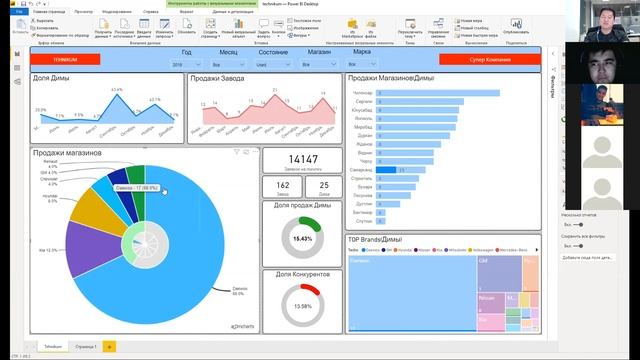The height and width of the screenshot is (360, 640).
Task: Insert an Image from the ribbon
Action: coord(303,28)
